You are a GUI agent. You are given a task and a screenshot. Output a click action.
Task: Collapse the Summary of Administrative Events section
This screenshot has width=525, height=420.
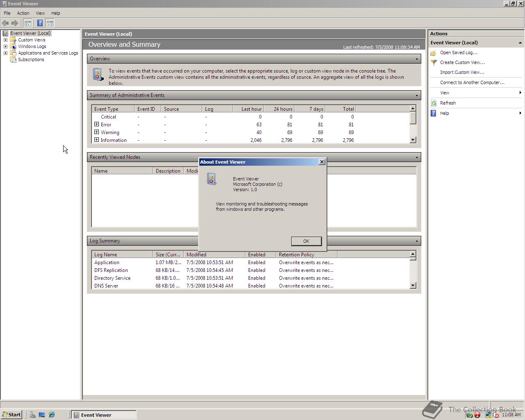[x=417, y=95]
